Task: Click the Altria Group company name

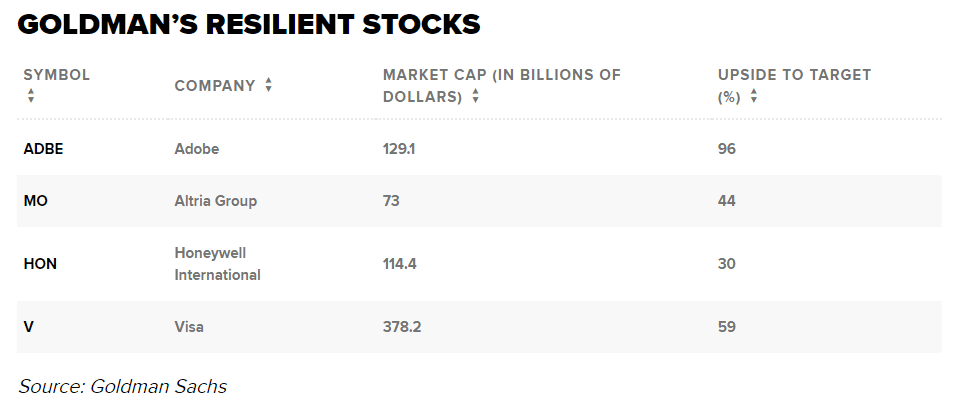Action: pyautogui.click(x=215, y=201)
